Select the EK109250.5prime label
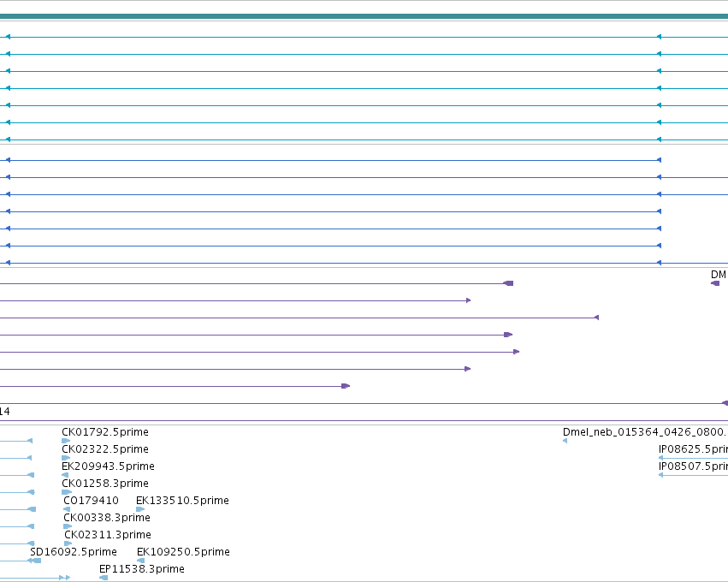Image resolution: width=728 pixels, height=582 pixels. click(183, 552)
